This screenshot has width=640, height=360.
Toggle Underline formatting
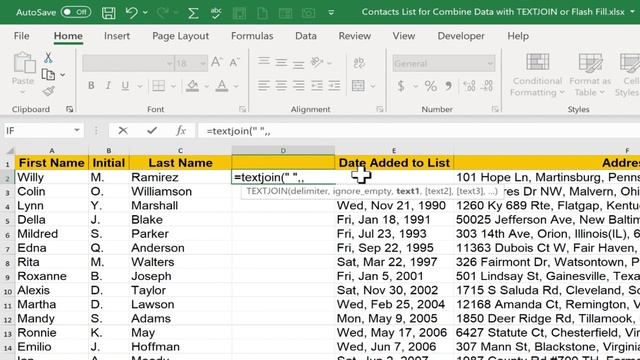pyautogui.click(x=125, y=85)
